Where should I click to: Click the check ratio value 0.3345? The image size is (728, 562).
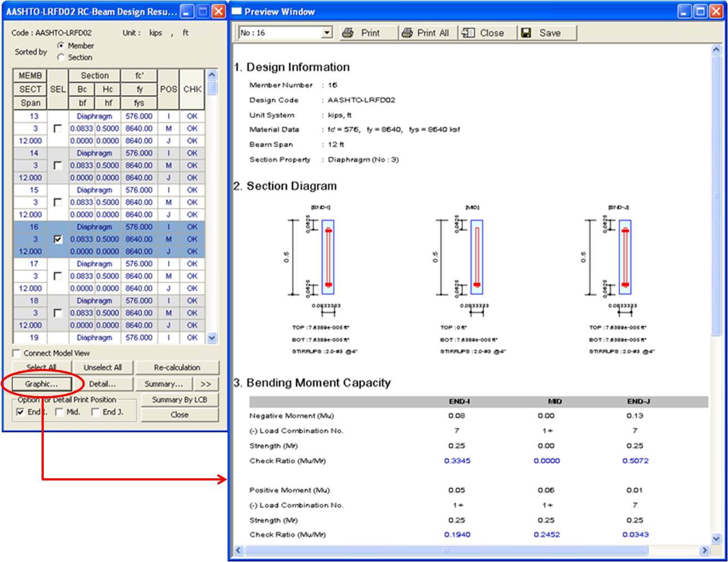coord(457,461)
